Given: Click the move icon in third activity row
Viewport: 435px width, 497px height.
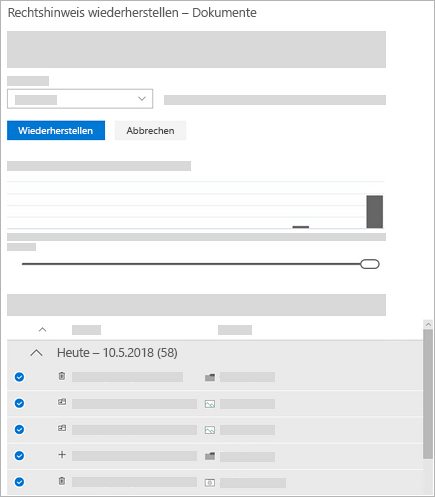Looking at the screenshot, I should point(62,428).
